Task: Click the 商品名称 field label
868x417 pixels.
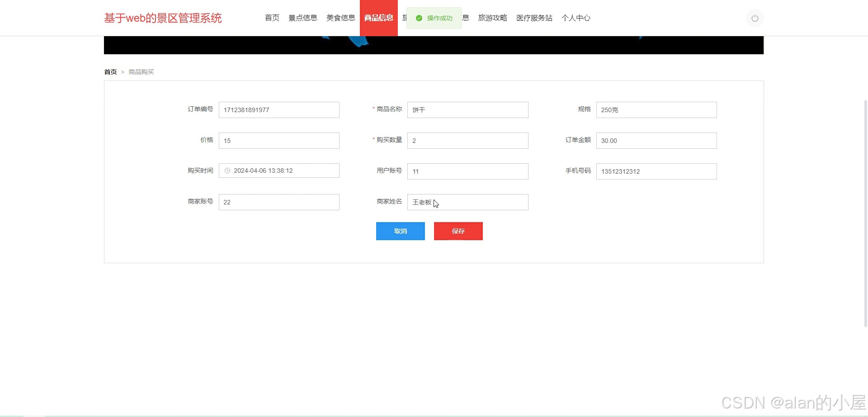Action: click(389, 109)
